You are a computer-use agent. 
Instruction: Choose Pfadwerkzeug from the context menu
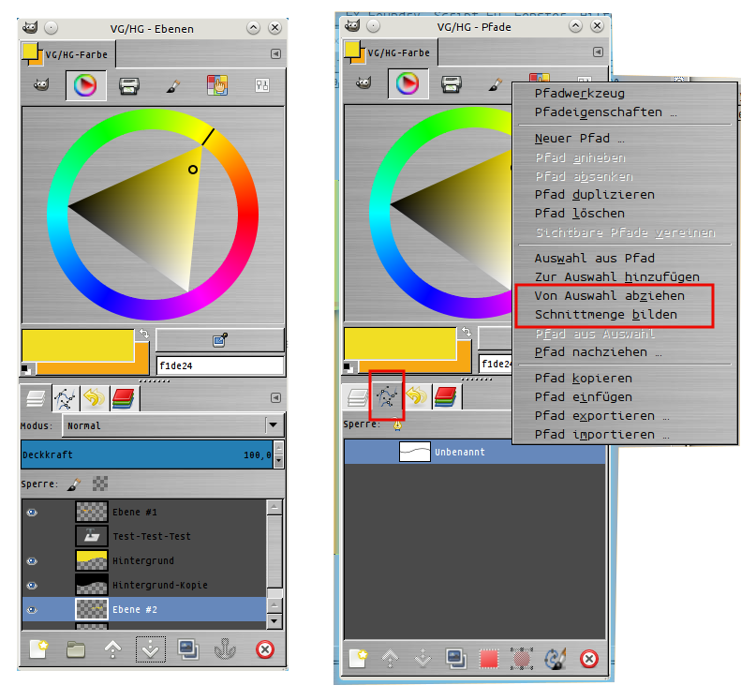[x=580, y=94]
